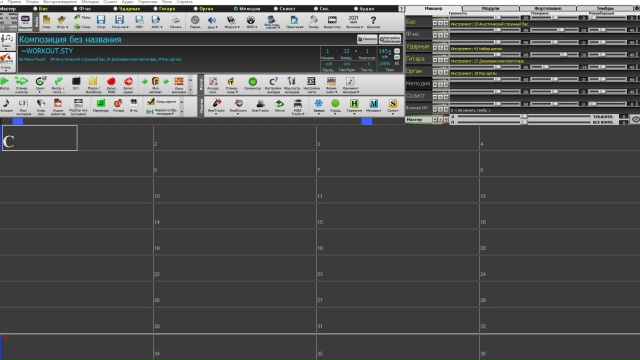
Task: Click the Запис. аудио record audio icon
Action: (x=129, y=84)
